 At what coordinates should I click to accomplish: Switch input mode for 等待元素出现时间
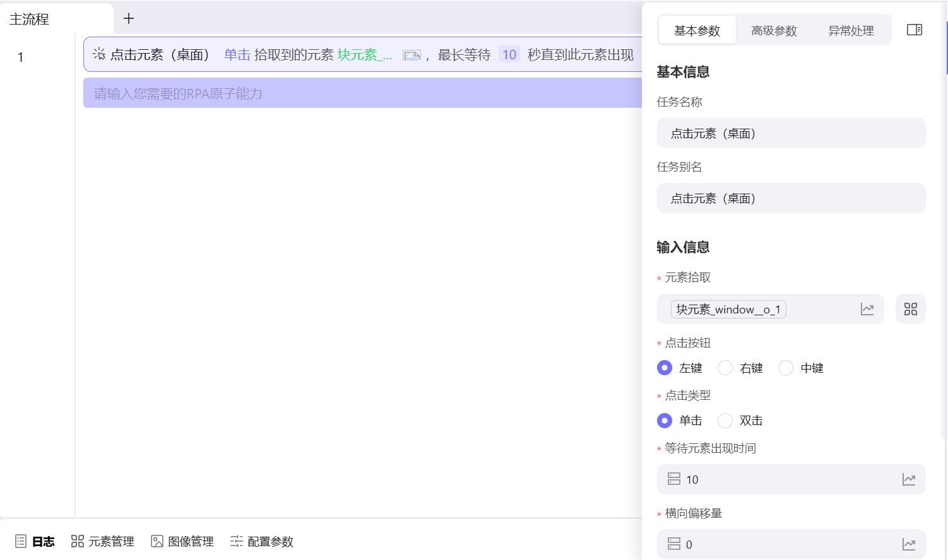click(672, 479)
